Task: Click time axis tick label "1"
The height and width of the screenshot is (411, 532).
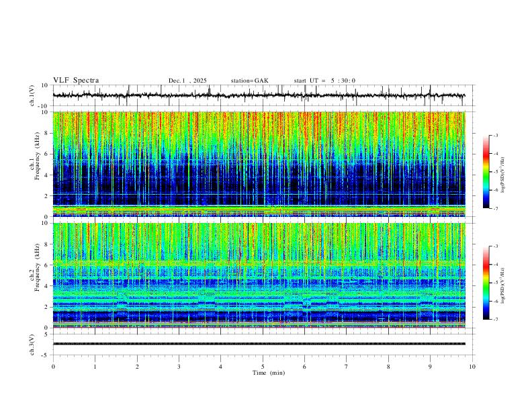Action: [x=95, y=367]
